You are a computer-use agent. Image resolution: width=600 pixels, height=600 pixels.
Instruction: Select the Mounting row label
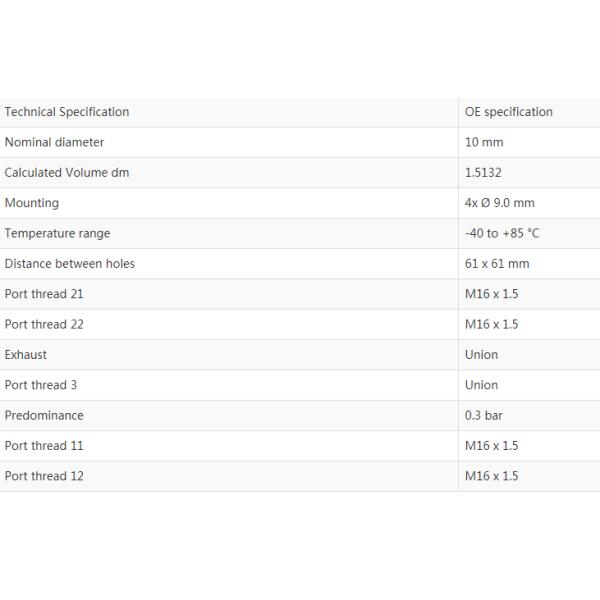[32, 203]
